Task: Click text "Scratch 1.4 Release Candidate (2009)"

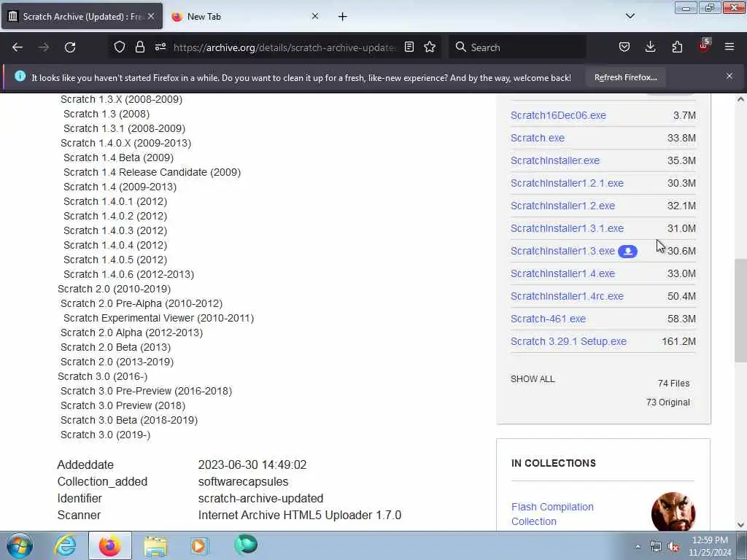Action: [152, 172]
